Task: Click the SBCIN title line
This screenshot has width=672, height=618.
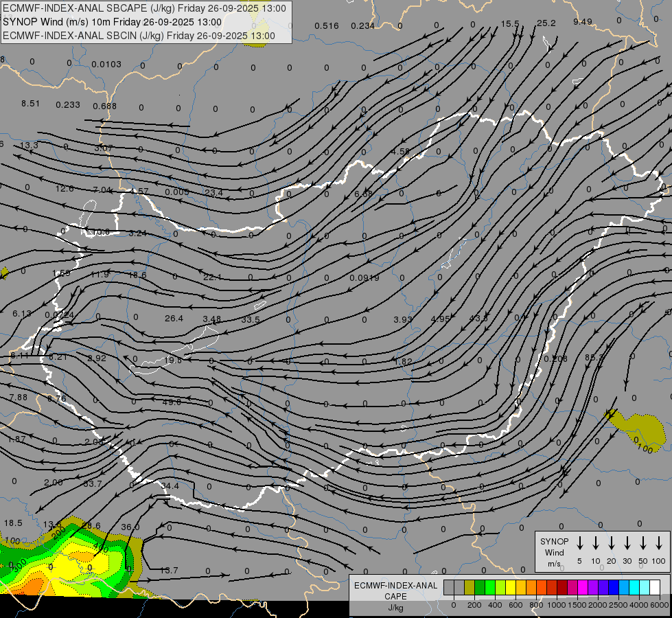Action: pyautogui.click(x=139, y=36)
